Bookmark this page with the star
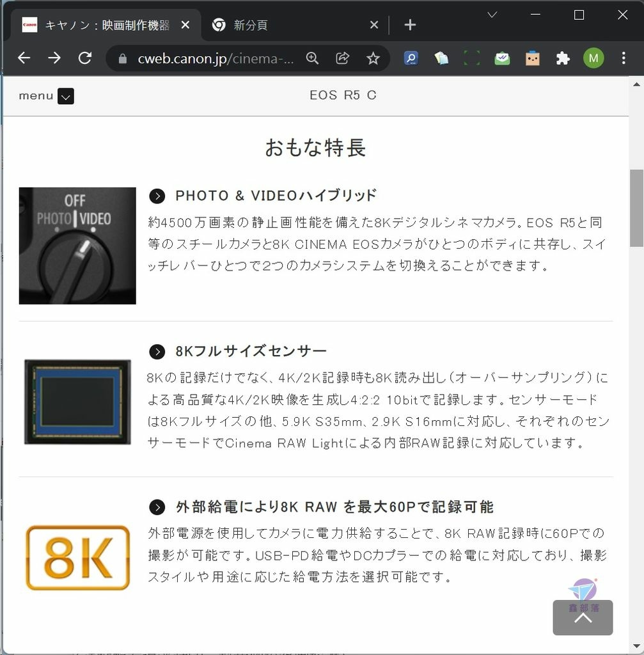 (x=373, y=58)
